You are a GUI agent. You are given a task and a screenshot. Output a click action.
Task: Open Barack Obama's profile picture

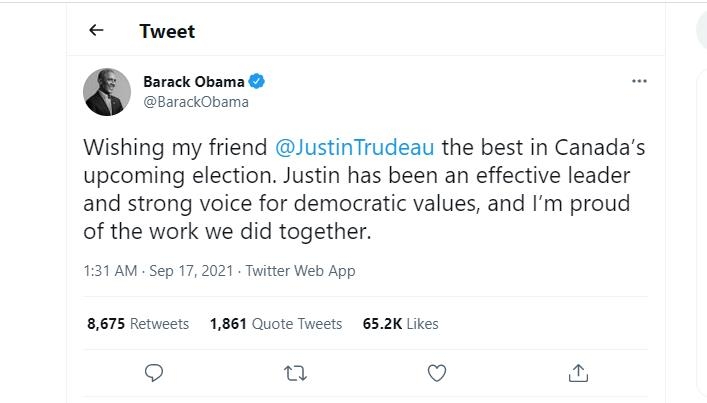[107, 92]
